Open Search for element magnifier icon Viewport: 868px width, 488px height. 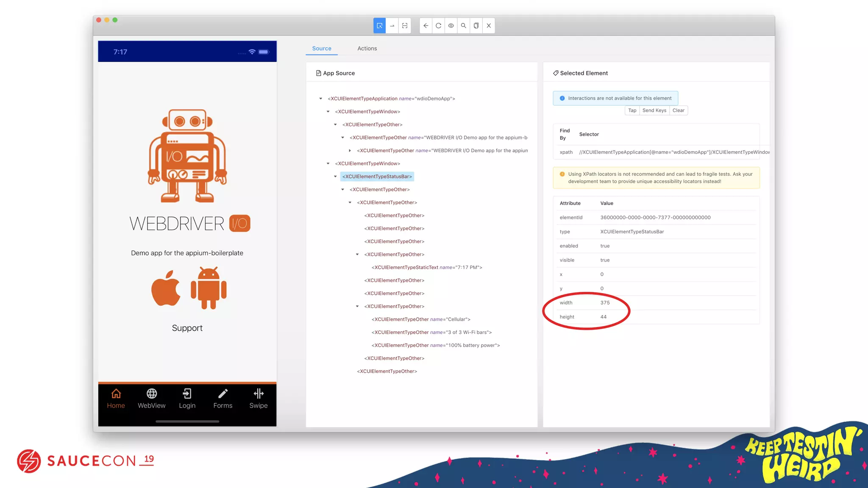pyautogui.click(x=464, y=25)
